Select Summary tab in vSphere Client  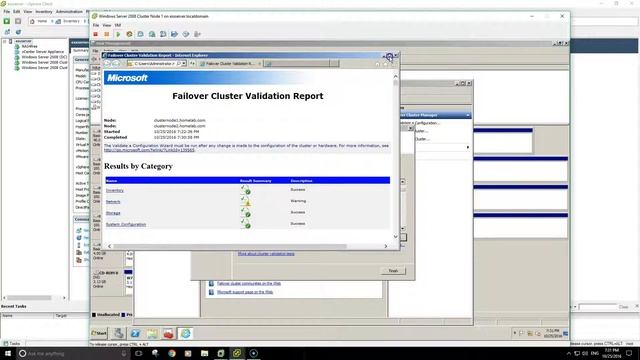80,51
